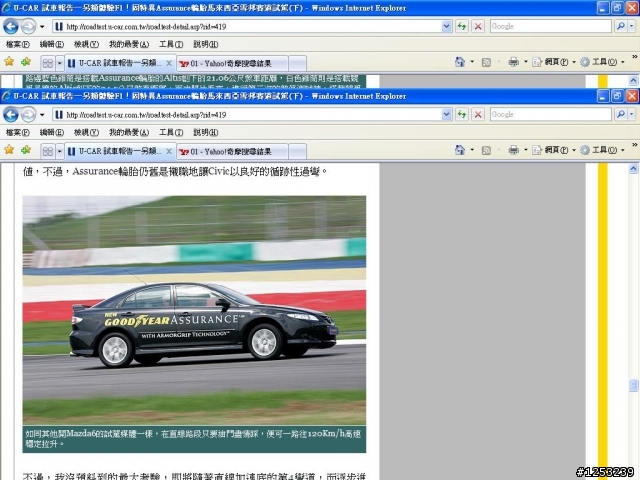Viewport: 640px width, 480px height.
Task: Open 我的最愛(A) menu in background window
Action: click(129, 44)
